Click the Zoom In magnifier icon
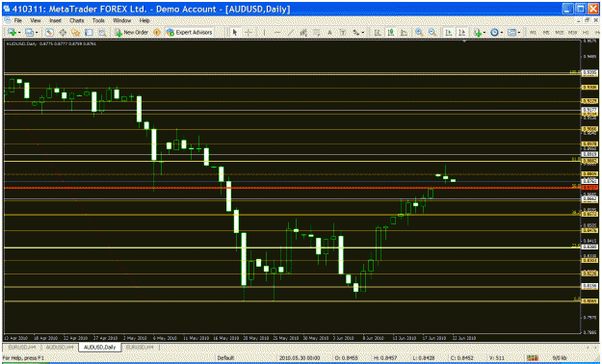 pyautogui.click(x=419, y=33)
